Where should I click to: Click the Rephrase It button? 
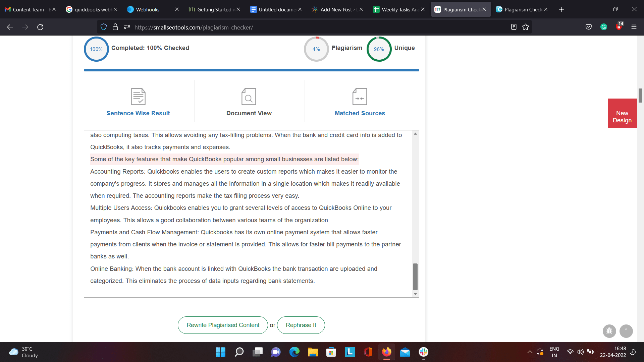click(x=301, y=325)
